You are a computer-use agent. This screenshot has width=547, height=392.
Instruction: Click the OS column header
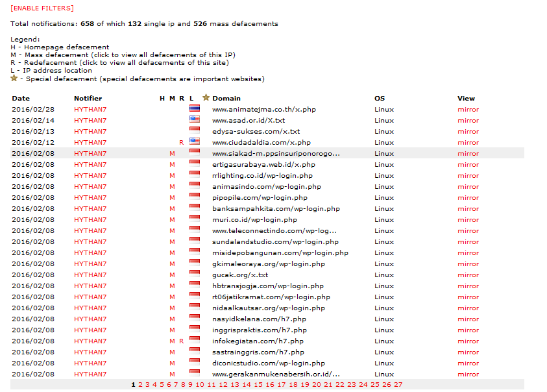click(380, 98)
